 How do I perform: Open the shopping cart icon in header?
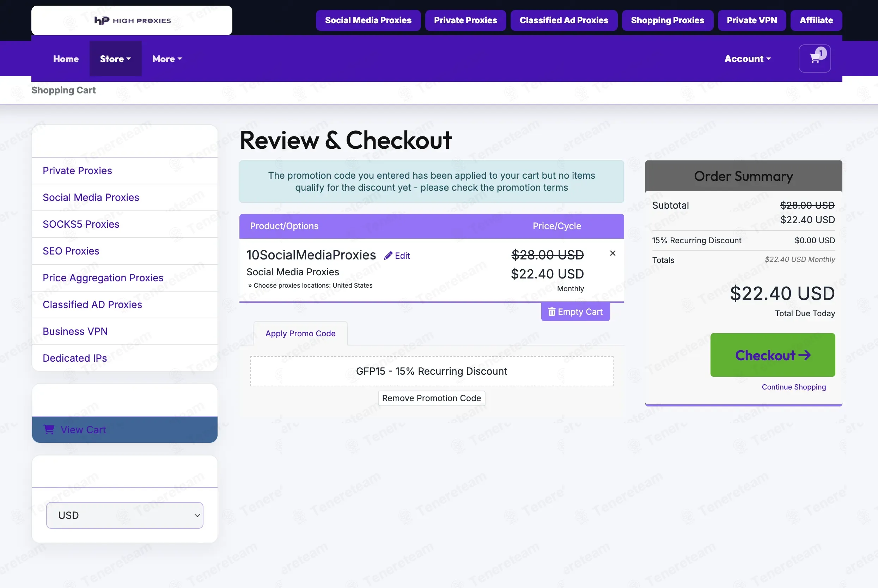coord(814,59)
